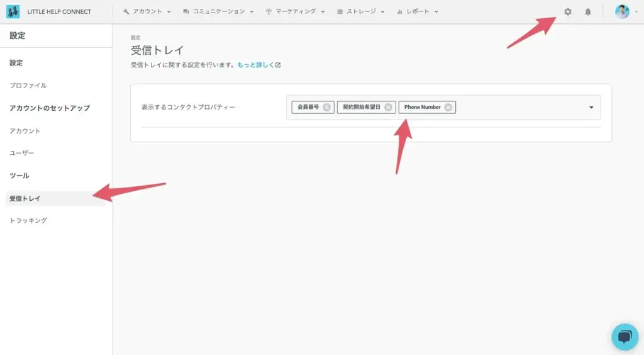Go to ユーザー settings in sidebar
The height and width of the screenshot is (355, 644).
[22, 153]
